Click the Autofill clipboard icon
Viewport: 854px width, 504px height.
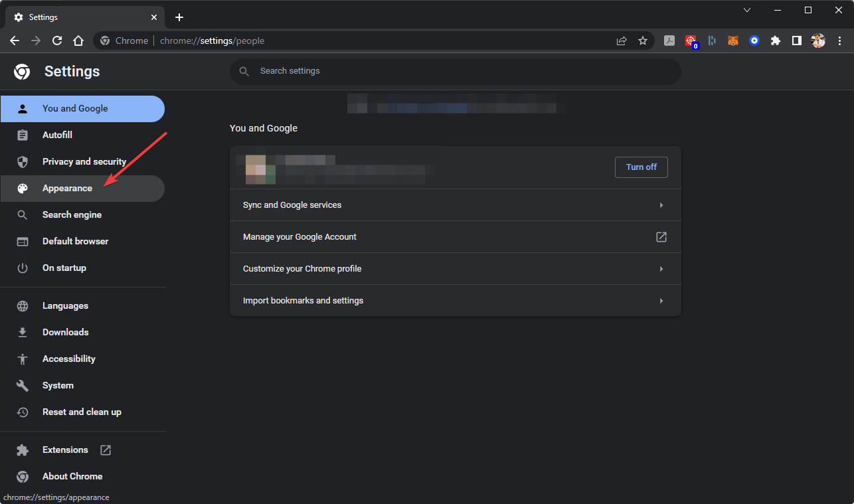point(23,135)
